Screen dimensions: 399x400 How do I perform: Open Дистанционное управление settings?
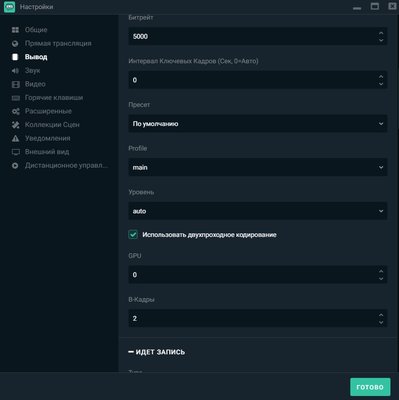click(x=66, y=165)
